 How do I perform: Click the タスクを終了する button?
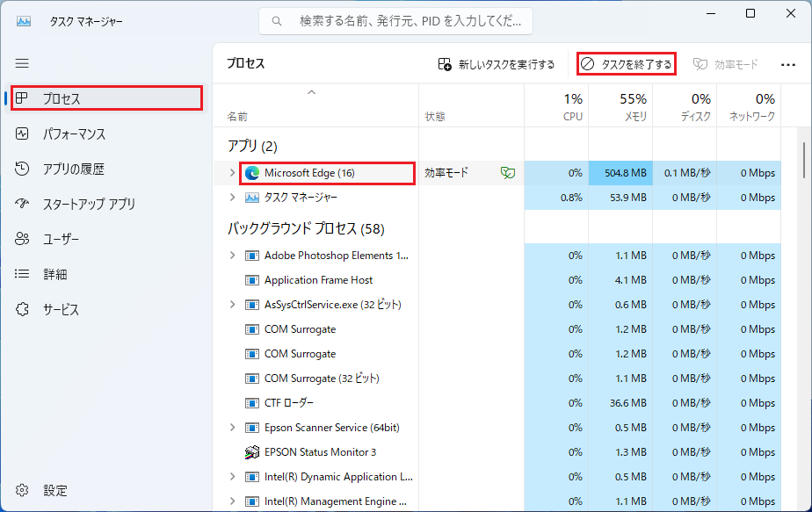(x=626, y=64)
